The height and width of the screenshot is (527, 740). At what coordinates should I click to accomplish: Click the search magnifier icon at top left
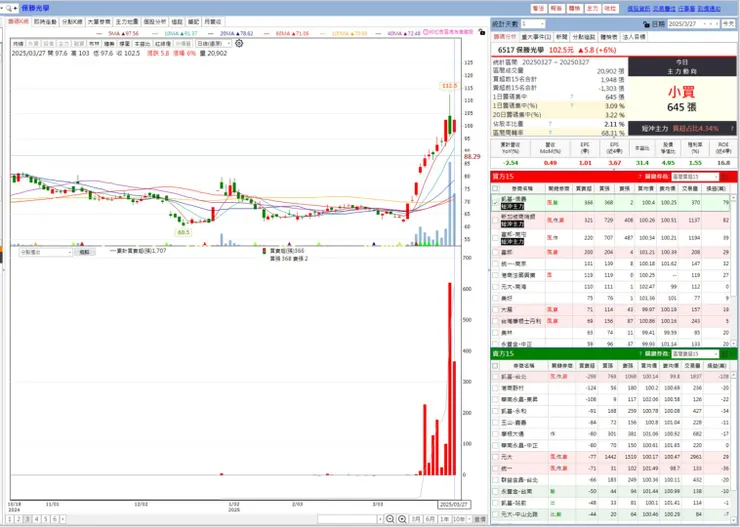point(8,8)
